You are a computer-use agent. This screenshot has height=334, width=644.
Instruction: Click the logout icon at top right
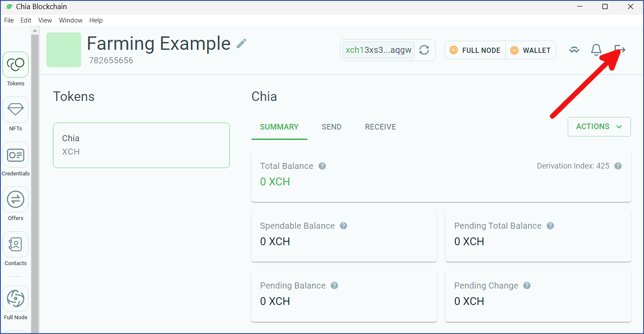click(x=620, y=50)
